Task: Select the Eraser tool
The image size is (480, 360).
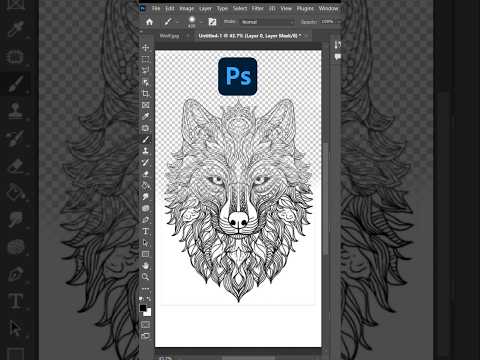Action: [145, 174]
